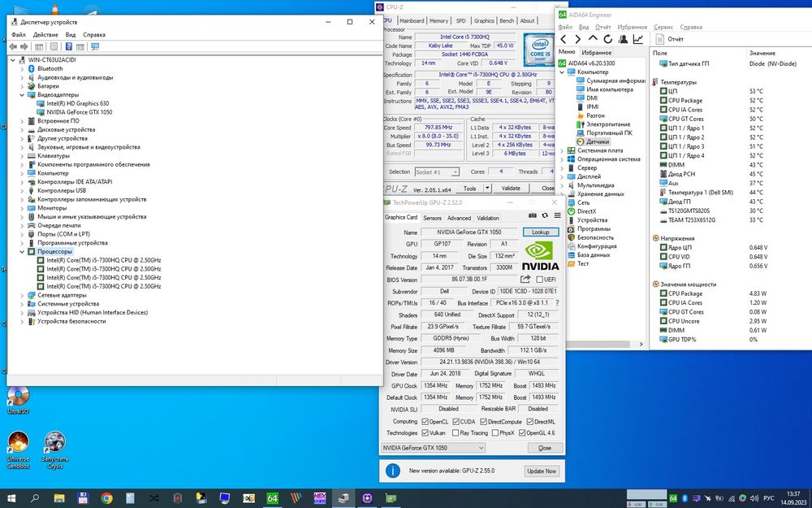The image size is (812, 508).
Task: Click AIDA64 tree horizontal scrollbar right arrow
Action: click(x=641, y=344)
